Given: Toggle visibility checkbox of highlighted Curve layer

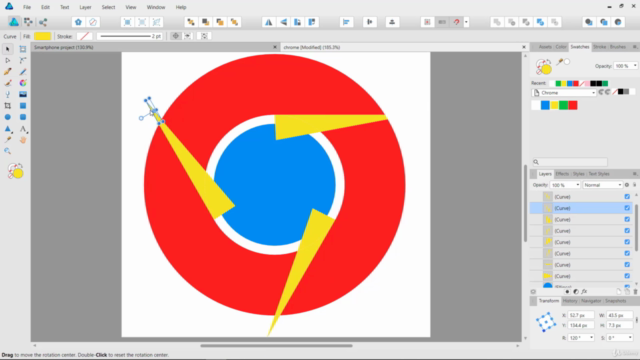Looking at the screenshot, I should (627, 208).
